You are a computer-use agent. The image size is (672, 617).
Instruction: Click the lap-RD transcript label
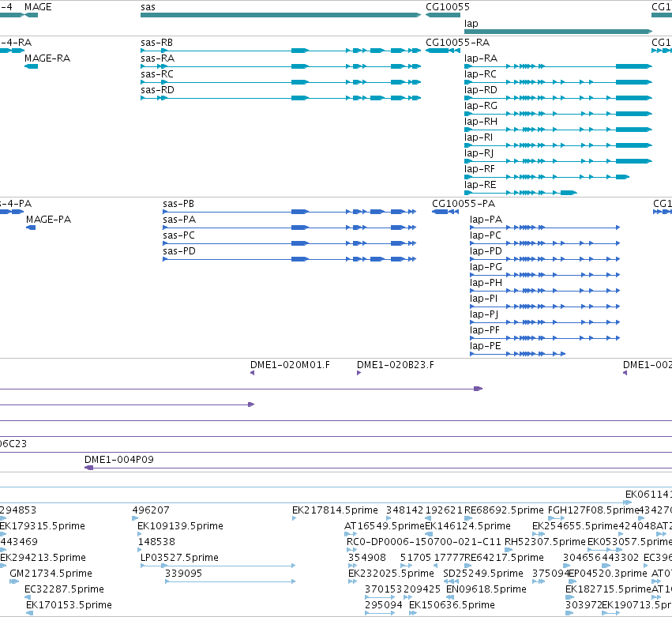[x=481, y=90]
